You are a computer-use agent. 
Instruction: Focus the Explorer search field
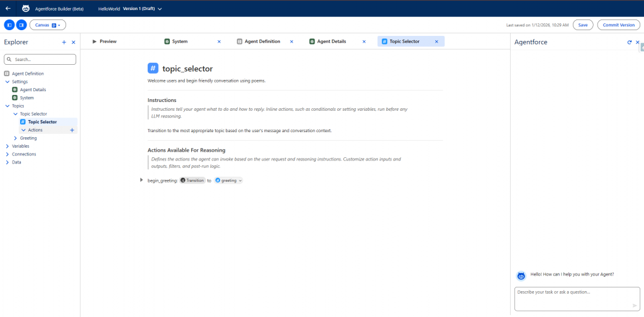coord(40,60)
